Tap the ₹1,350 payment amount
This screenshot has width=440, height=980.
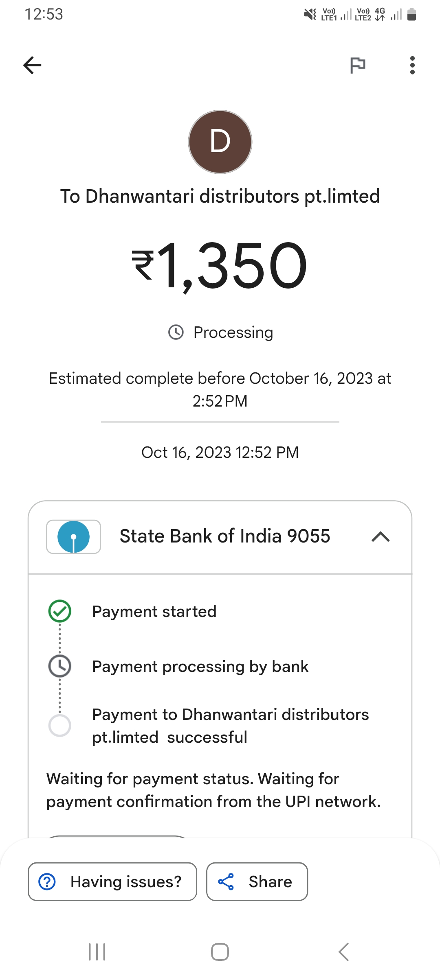220,265
